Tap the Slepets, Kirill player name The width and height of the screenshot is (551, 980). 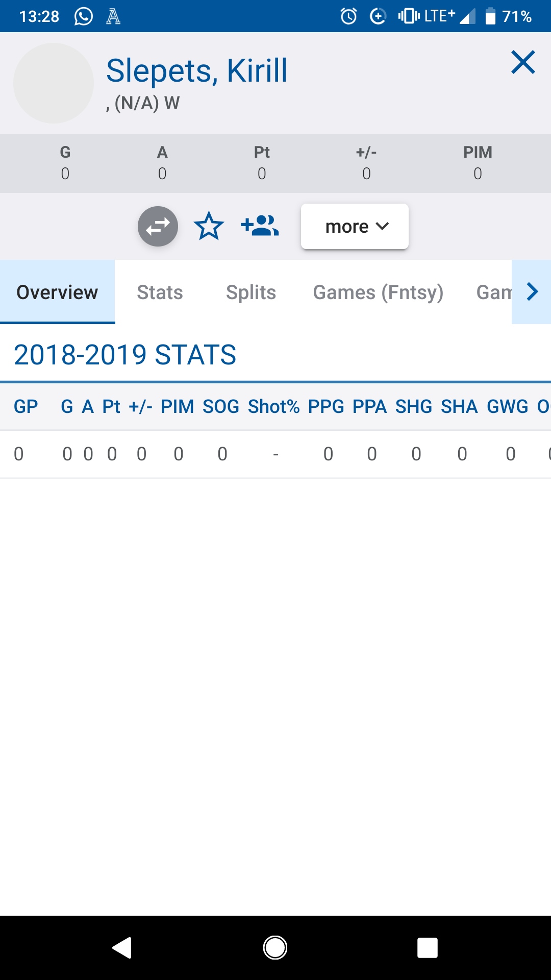point(197,70)
